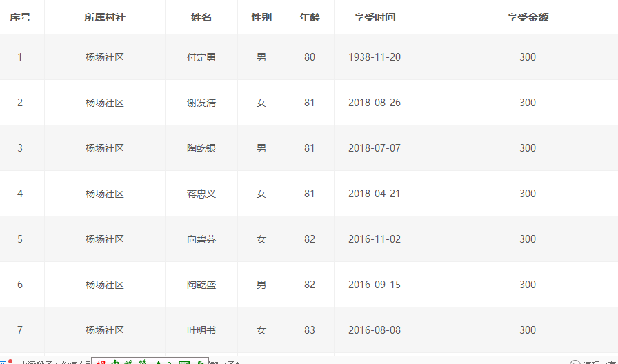The image size is (618, 364).
Task: Click the 性别 column header
Action: [x=261, y=17]
